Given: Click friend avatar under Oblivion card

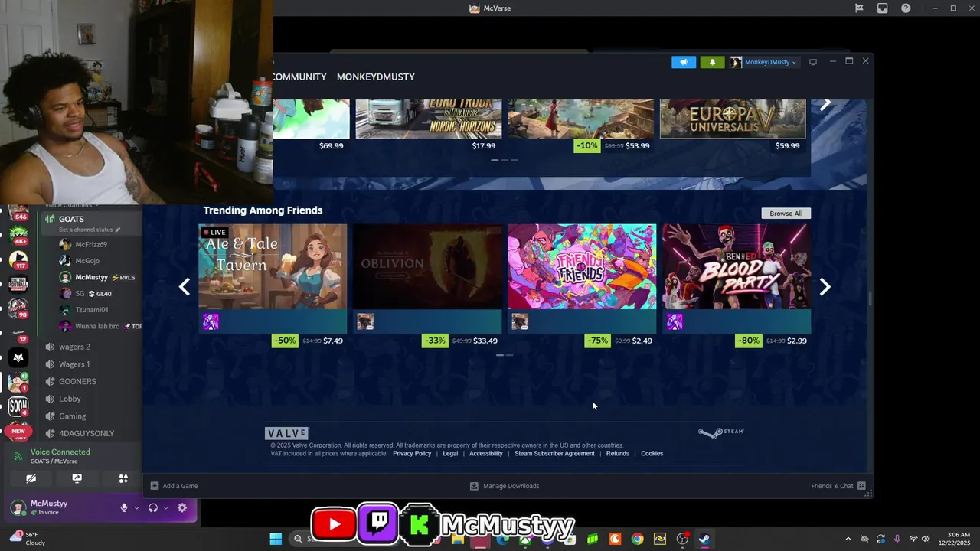Looking at the screenshot, I should click(x=365, y=322).
